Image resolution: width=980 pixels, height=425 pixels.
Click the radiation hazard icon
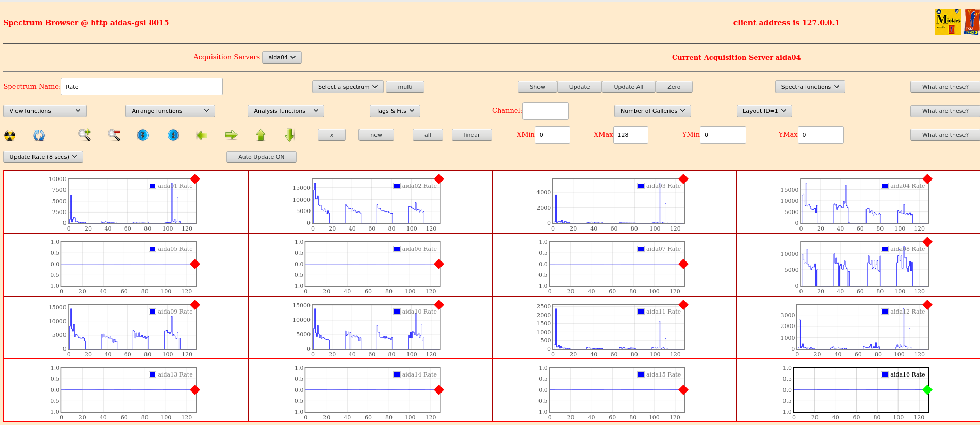(10, 136)
